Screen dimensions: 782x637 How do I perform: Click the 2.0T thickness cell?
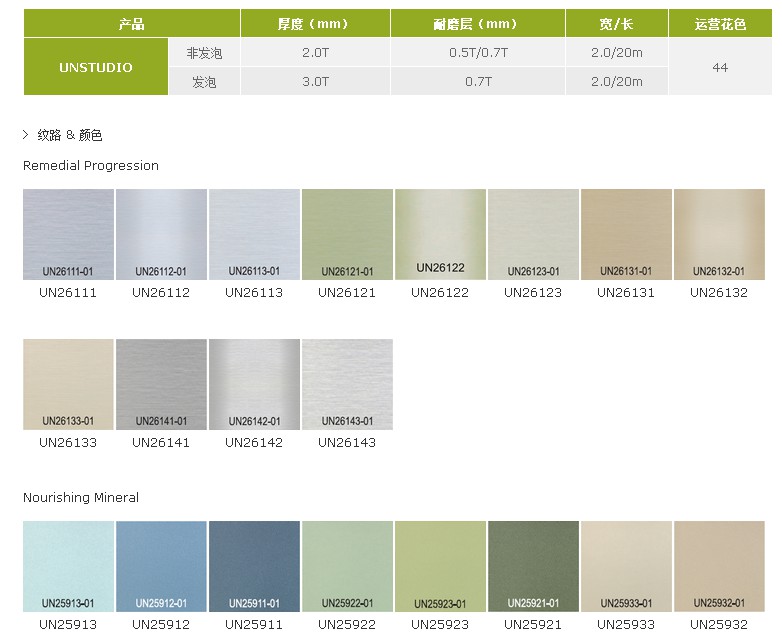[315, 52]
